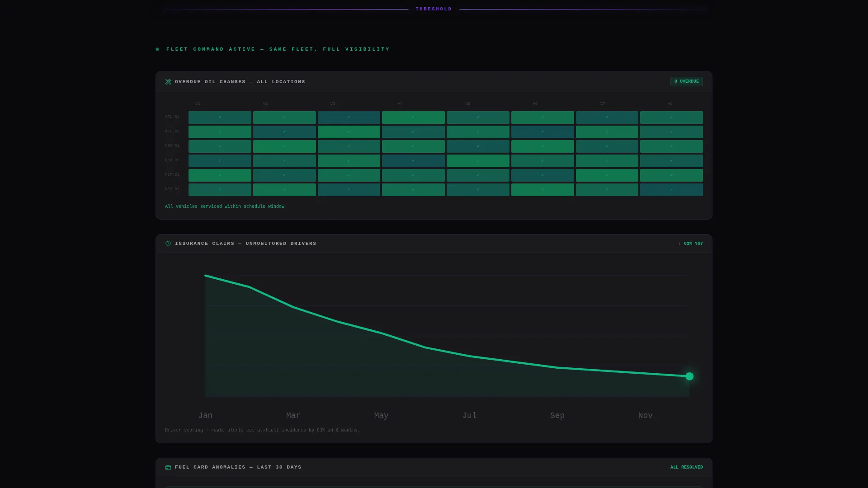Click the ALL RESOLVED status label

(x=686, y=467)
